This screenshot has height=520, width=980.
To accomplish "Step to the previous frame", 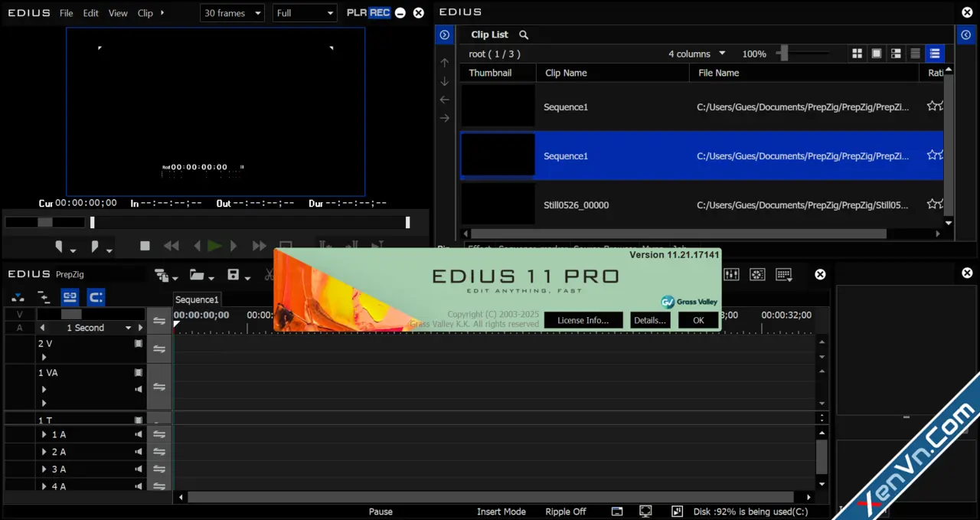I will 197,246.
